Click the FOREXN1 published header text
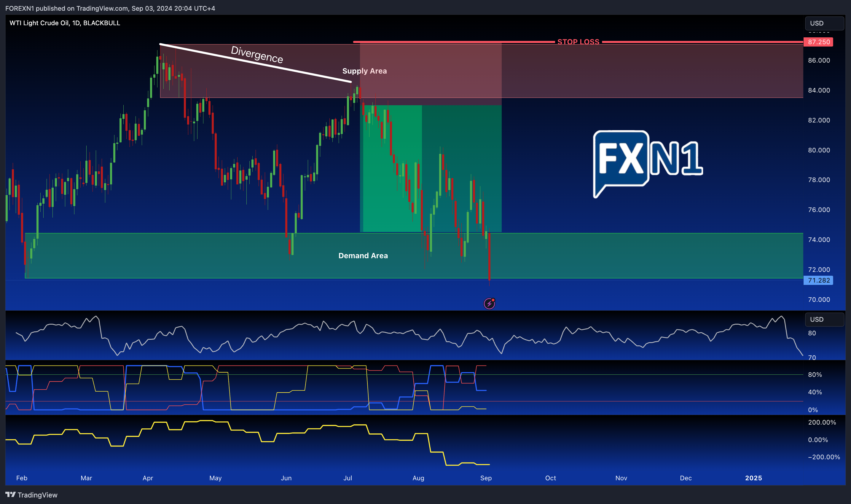 [x=110, y=8]
